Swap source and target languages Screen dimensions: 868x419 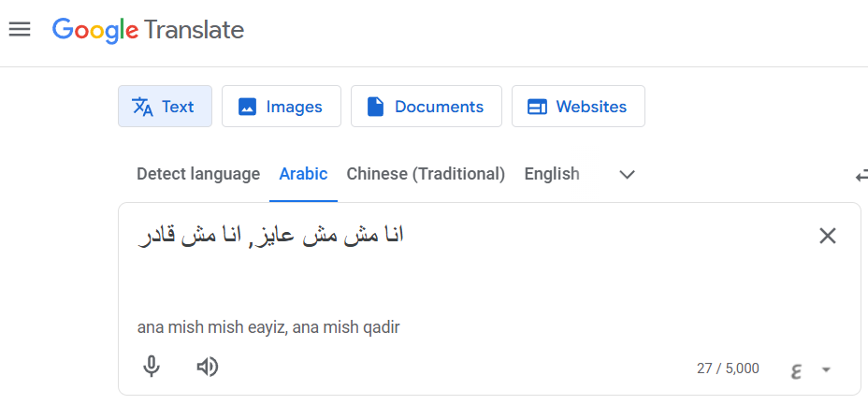tap(861, 176)
